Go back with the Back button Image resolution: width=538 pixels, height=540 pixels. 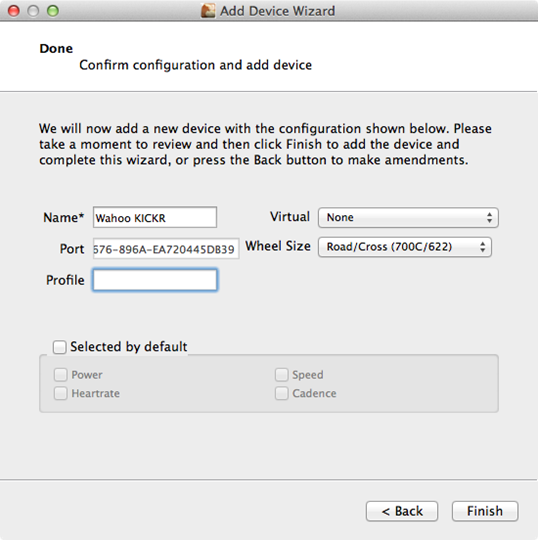(402, 511)
